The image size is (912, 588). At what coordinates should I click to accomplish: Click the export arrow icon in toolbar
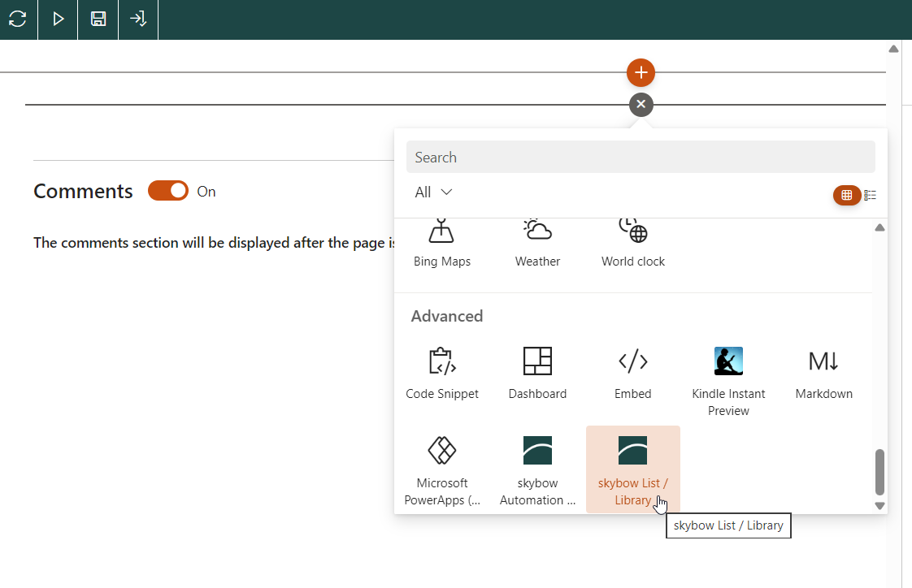tap(138, 19)
